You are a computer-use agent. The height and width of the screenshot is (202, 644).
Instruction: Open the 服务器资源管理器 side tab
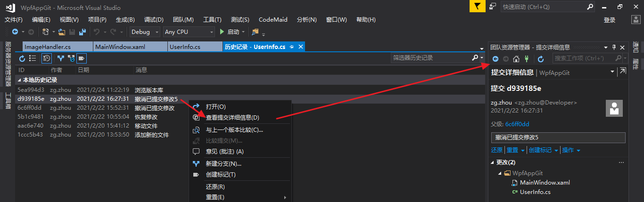(8, 64)
